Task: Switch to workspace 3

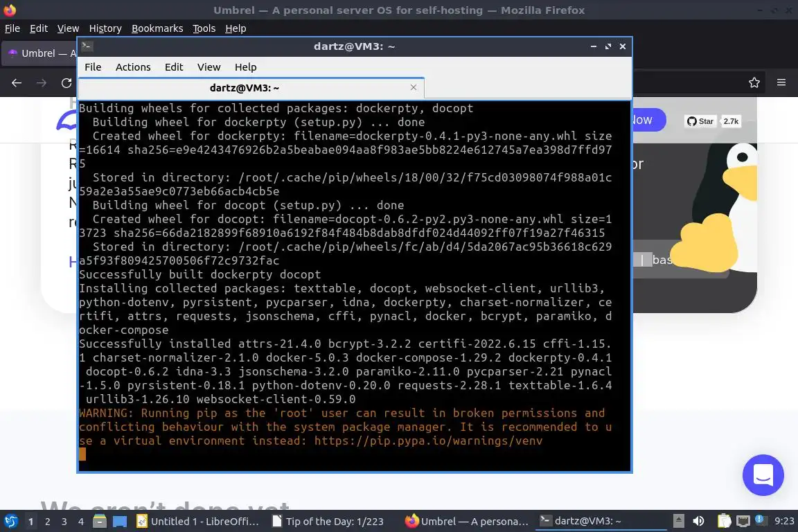Action: 64,522
